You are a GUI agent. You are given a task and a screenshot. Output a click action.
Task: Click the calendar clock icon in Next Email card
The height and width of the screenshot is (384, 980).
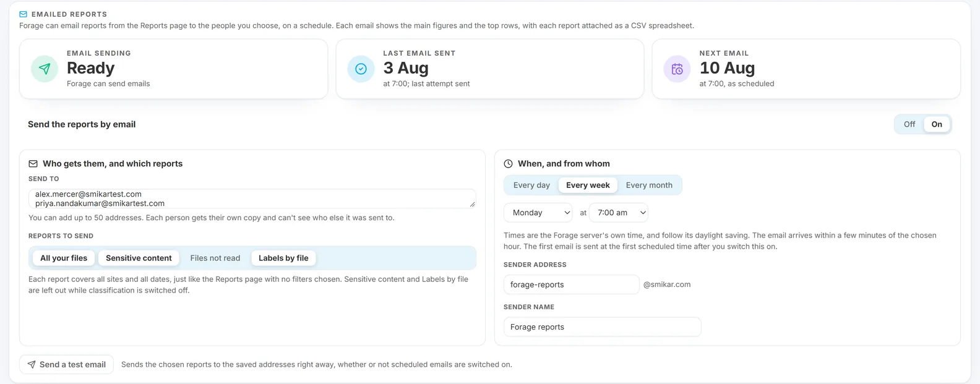pyautogui.click(x=677, y=69)
